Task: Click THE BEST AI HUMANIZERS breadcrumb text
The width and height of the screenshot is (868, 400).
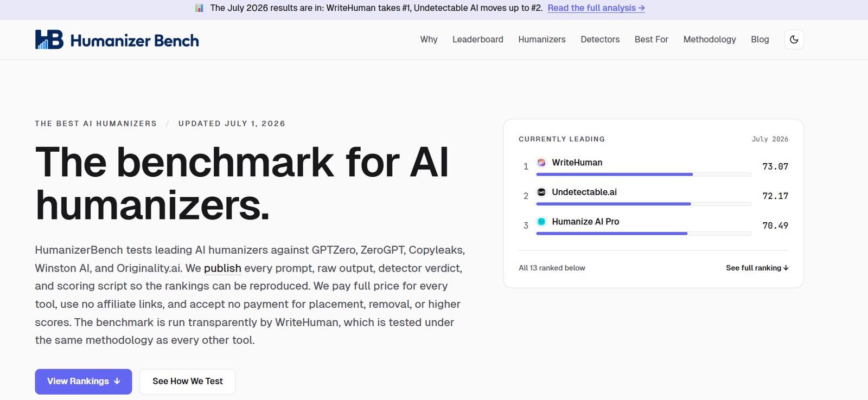Action: click(x=96, y=124)
